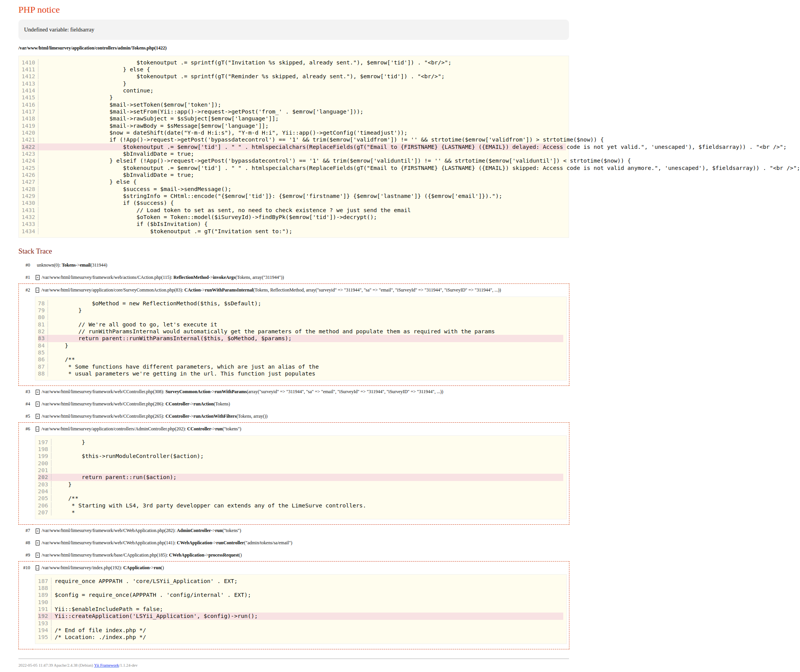800x672 pixels.
Task: Click the CWebApplication->processRequest() trace text
Action: pos(205,555)
